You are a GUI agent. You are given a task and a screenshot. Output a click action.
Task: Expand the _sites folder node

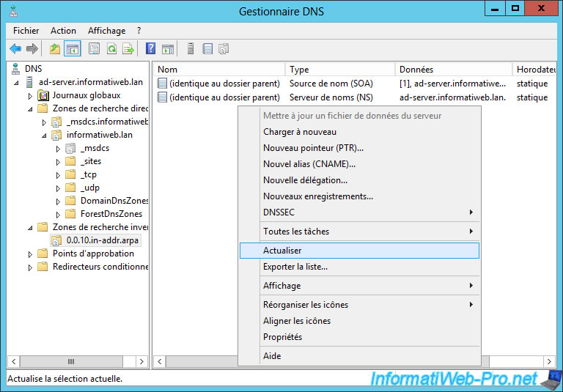point(58,162)
